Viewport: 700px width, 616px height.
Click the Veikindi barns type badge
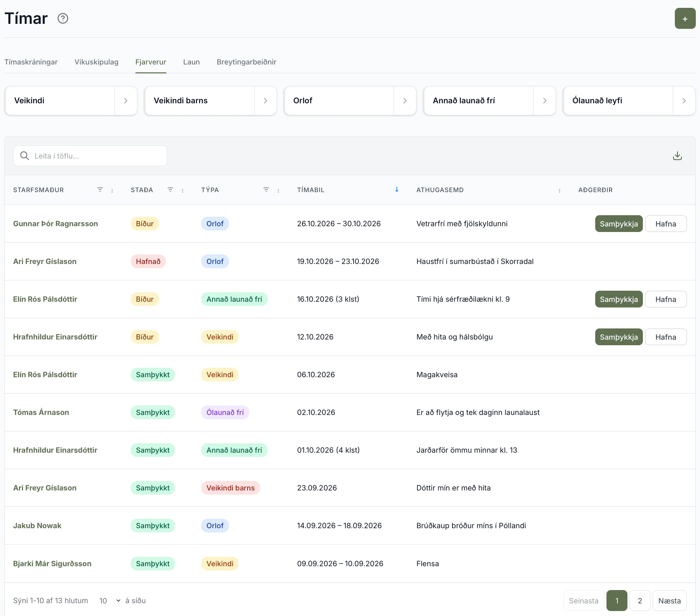(230, 488)
